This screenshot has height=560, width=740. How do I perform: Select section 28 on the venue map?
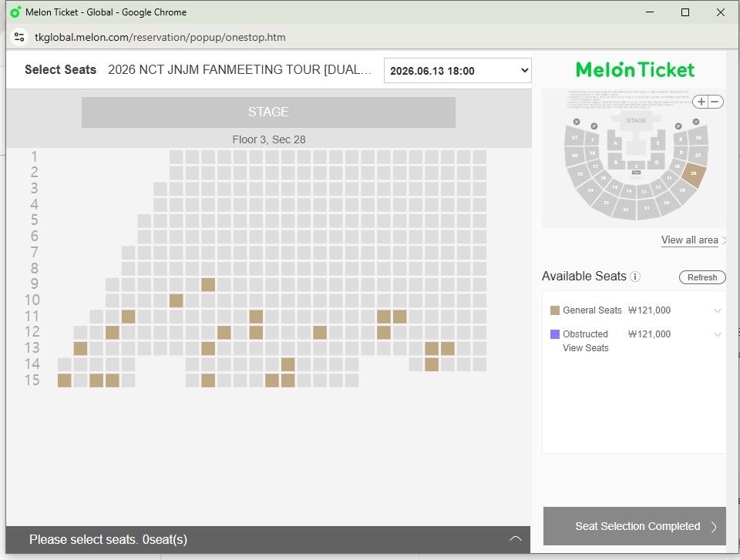(x=693, y=175)
